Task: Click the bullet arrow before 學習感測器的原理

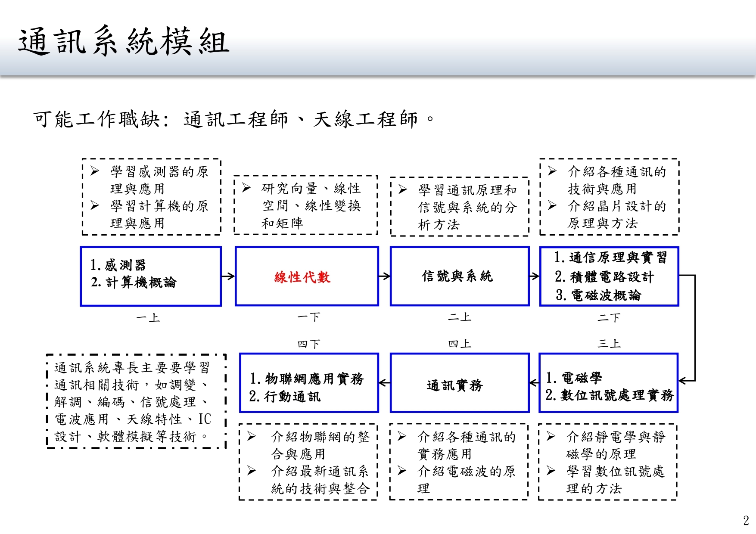Action: [95, 171]
